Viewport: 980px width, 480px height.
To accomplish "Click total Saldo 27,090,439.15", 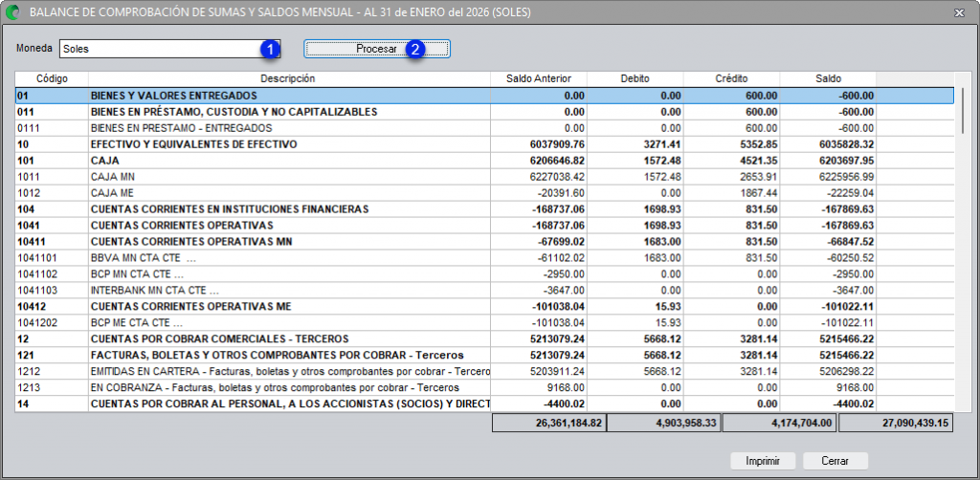I will point(896,424).
